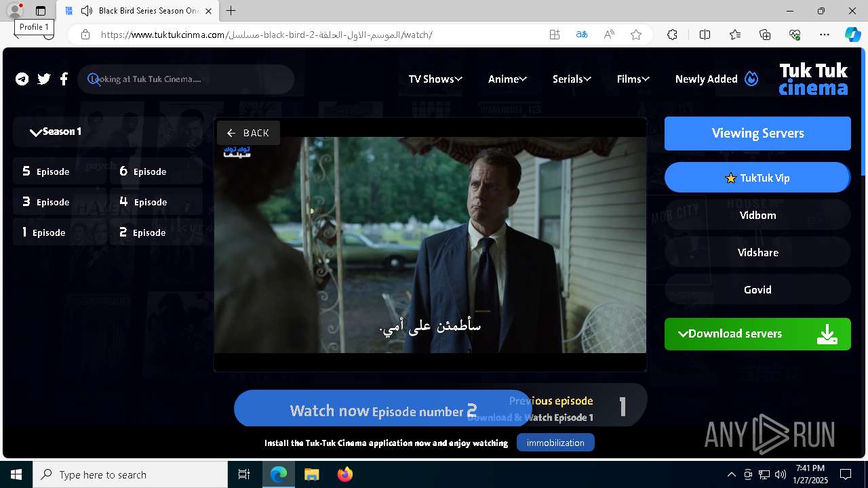The height and width of the screenshot is (488, 868).
Task: Go to Episode 5
Action: (59, 171)
